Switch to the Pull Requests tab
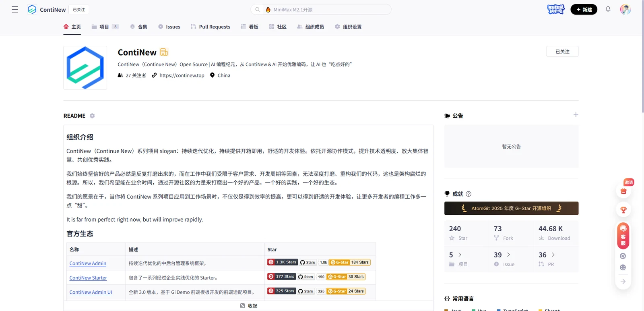This screenshot has height=311, width=644. point(211,27)
